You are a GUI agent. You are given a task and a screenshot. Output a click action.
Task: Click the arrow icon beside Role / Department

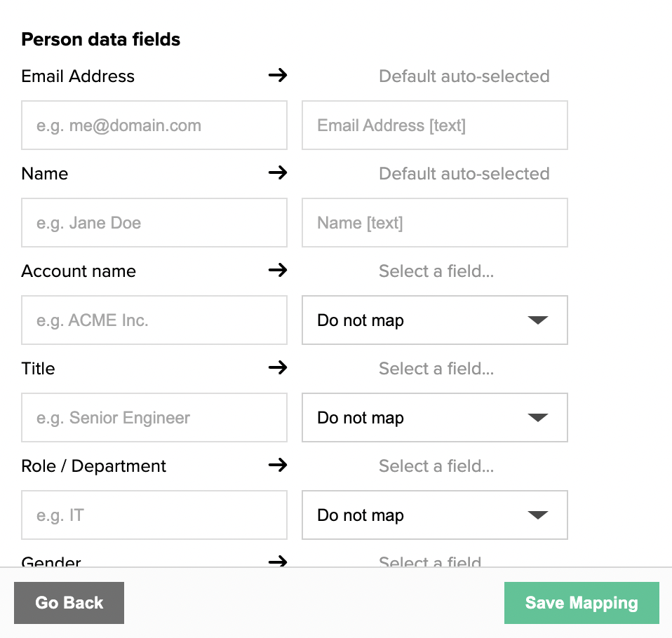pyautogui.click(x=278, y=465)
